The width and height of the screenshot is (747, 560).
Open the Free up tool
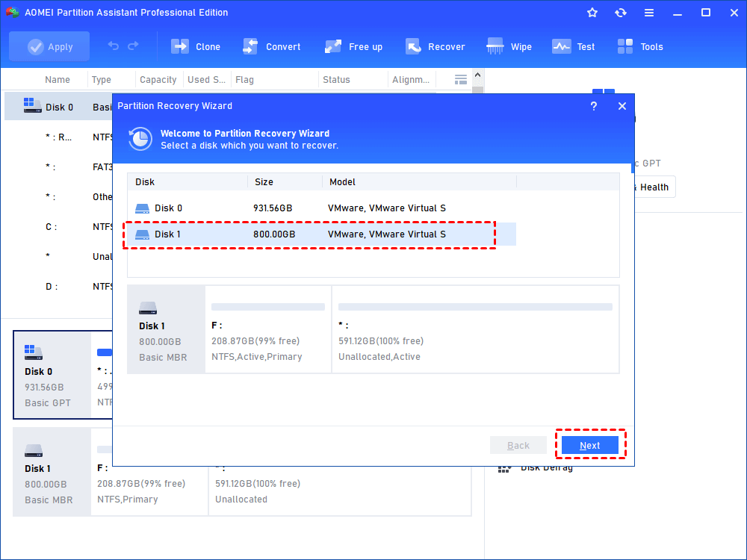353,46
